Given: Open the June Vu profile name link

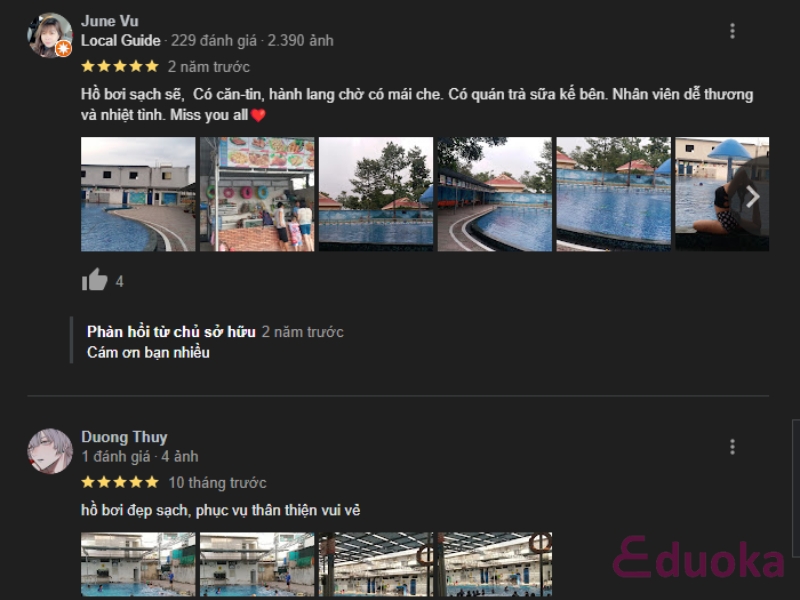Looking at the screenshot, I should 110,21.
